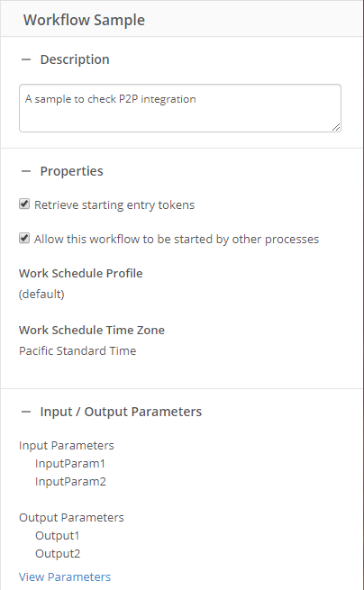Screen dimensions: 364x590
Task: Select the InputParam1 entry
Action: tap(70, 463)
